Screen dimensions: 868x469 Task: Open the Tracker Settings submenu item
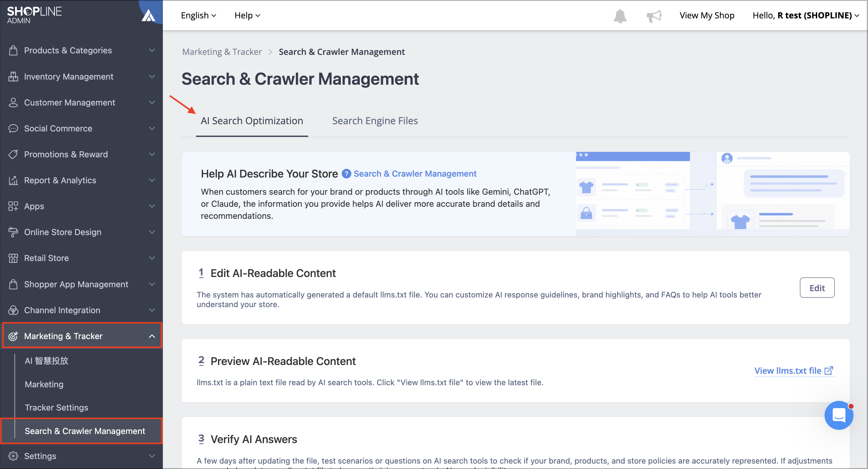(56, 408)
